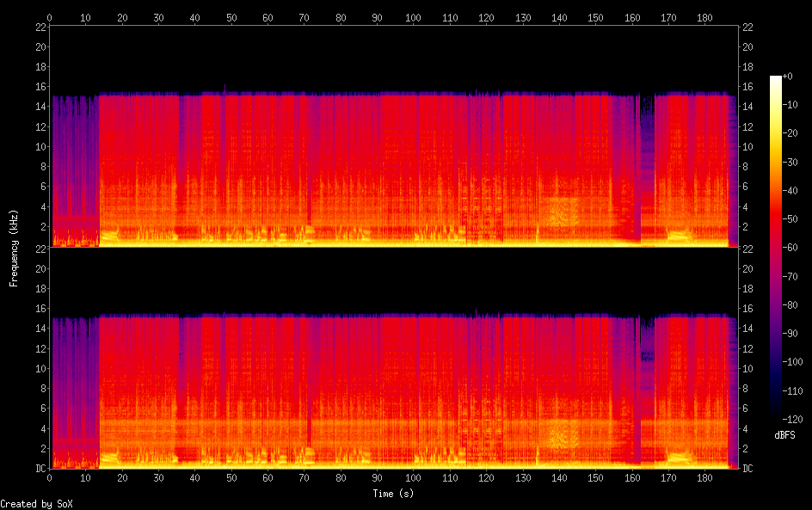Click the "DC" label at the bottom-right frequency axis
The height and width of the screenshot is (510, 812).
pyautogui.click(x=747, y=468)
